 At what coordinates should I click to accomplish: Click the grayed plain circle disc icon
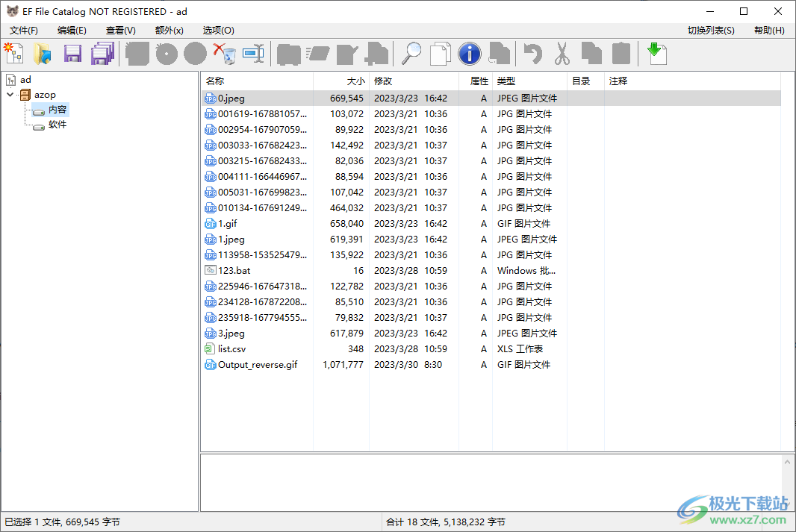point(196,53)
